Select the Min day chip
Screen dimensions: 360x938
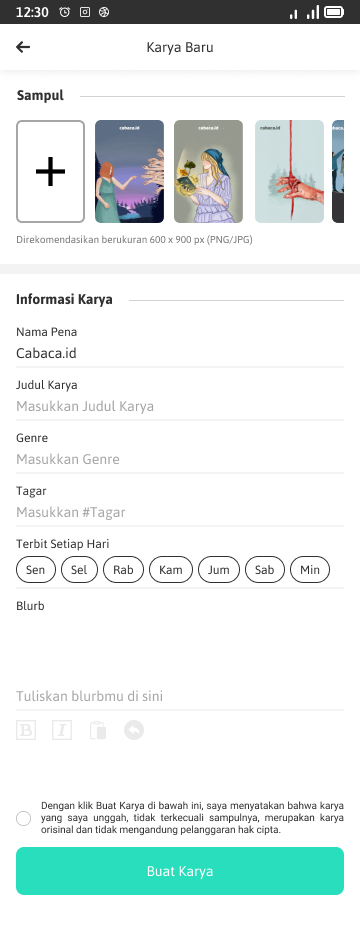(310, 570)
